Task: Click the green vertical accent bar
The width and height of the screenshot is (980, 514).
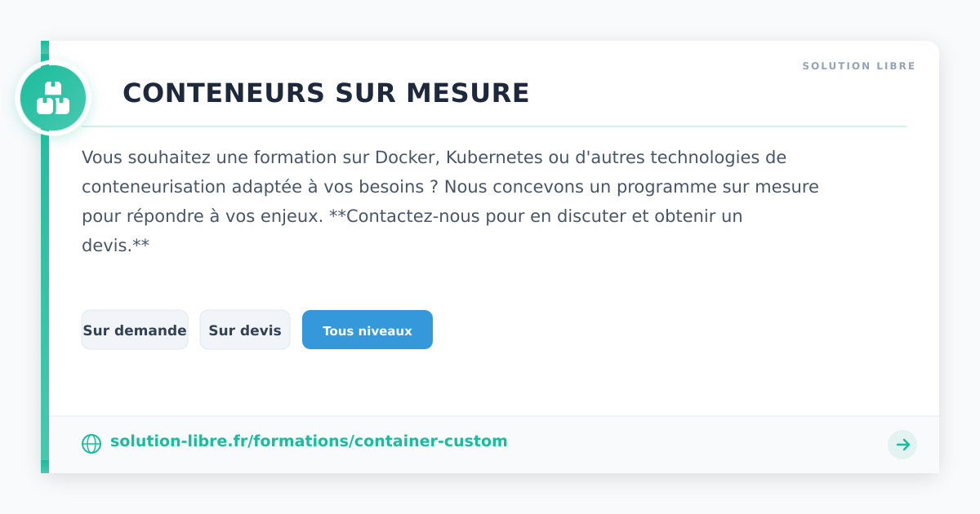Action: [45, 286]
